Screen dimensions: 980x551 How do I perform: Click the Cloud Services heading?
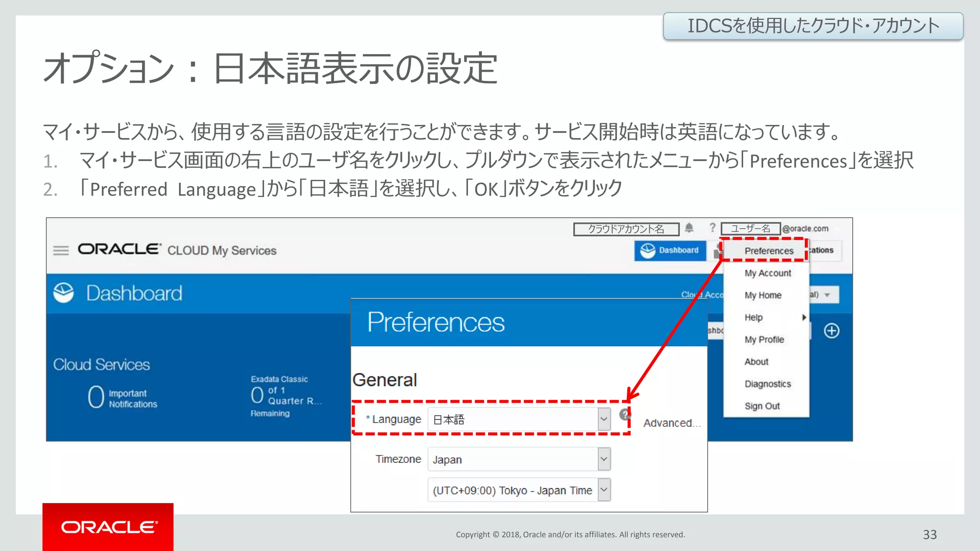pyautogui.click(x=101, y=364)
